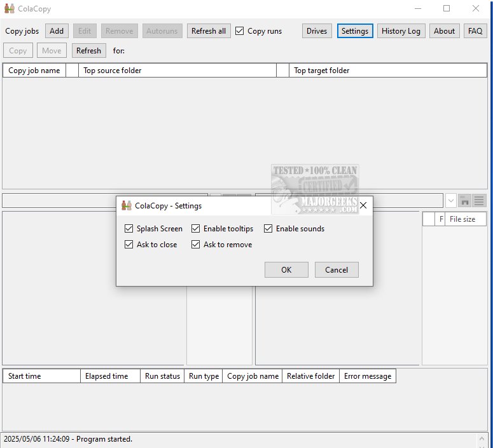Toggle Ask to remove setting
The width and height of the screenshot is (493, 448).
coord(195,244)
